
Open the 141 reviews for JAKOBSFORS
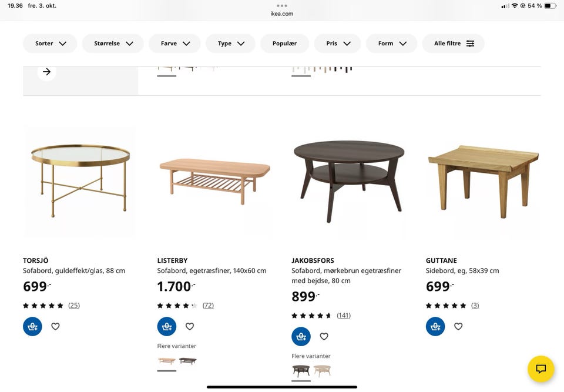point(344,315)
